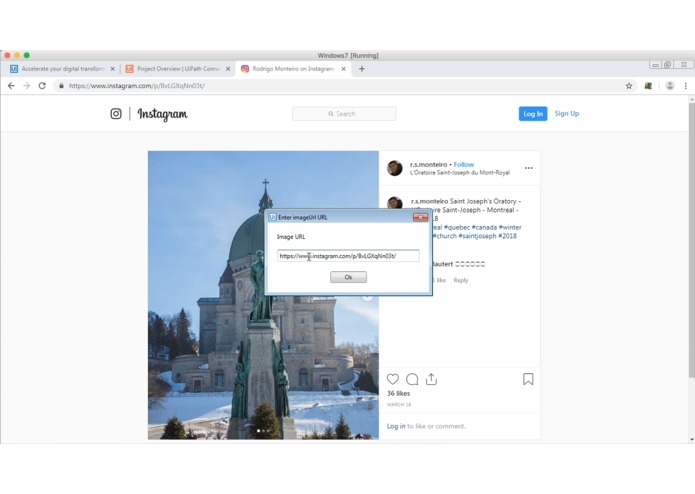Screen dimensions: 695x494
Task: Open a new tab with plus icon
Action: pyautogui.click(x=362, y=69)
